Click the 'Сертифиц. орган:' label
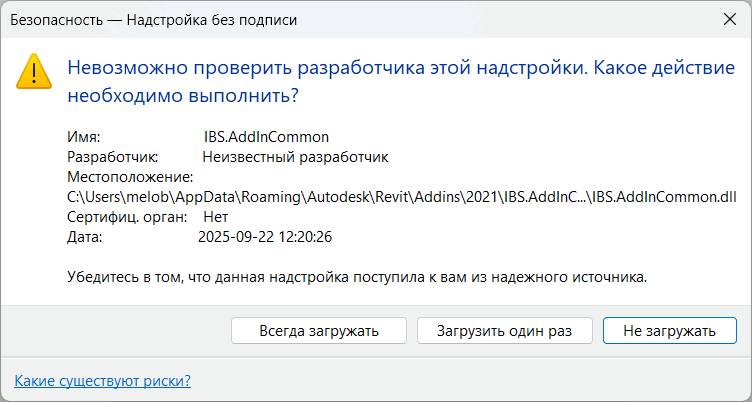Image resolution: width=752 pixels, height=402 pixels. click(x=127, y=217)
